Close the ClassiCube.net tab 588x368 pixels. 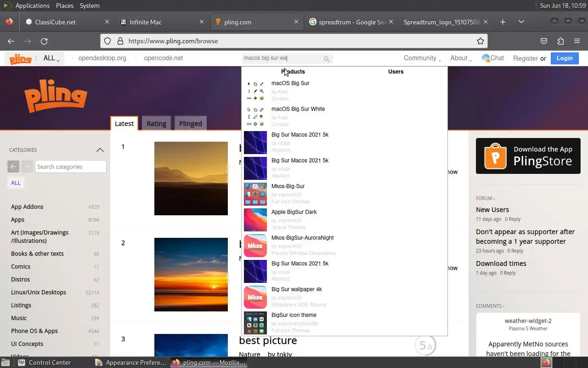tap(107, 22)
